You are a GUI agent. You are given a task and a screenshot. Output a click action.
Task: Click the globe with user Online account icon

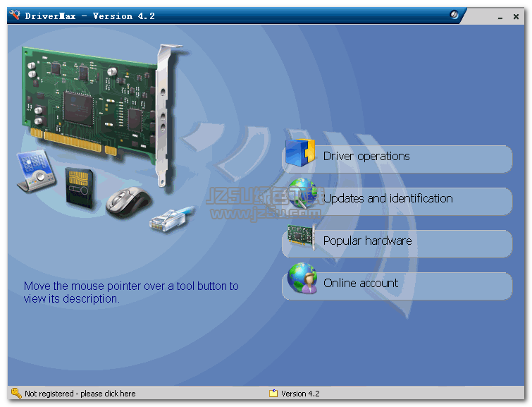coord(302,278)
